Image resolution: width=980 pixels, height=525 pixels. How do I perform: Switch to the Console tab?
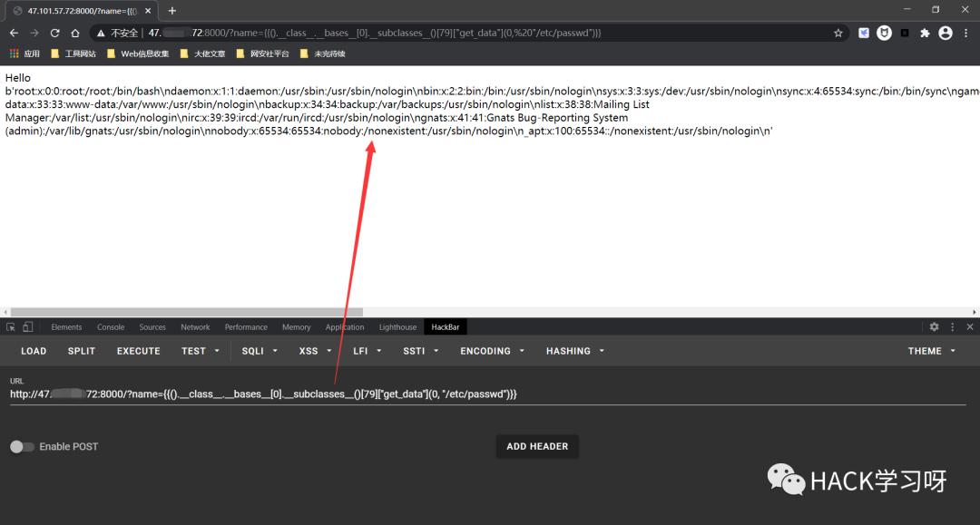111,327
